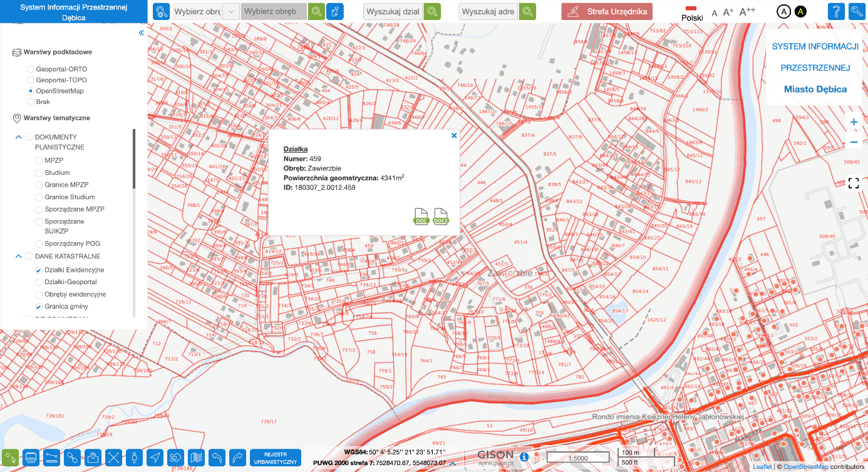Select the white standard contrast mode
The width and height of the screenshot is (868, 472).
(783, 11)
